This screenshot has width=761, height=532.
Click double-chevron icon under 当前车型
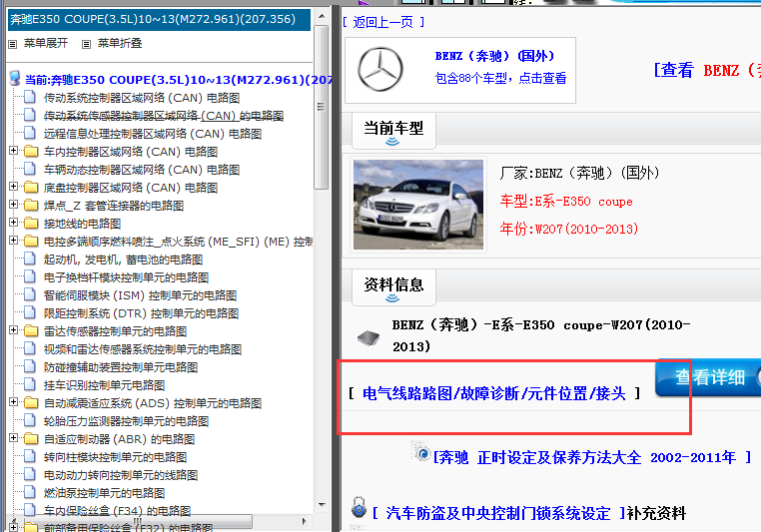[x=392, y=141]
